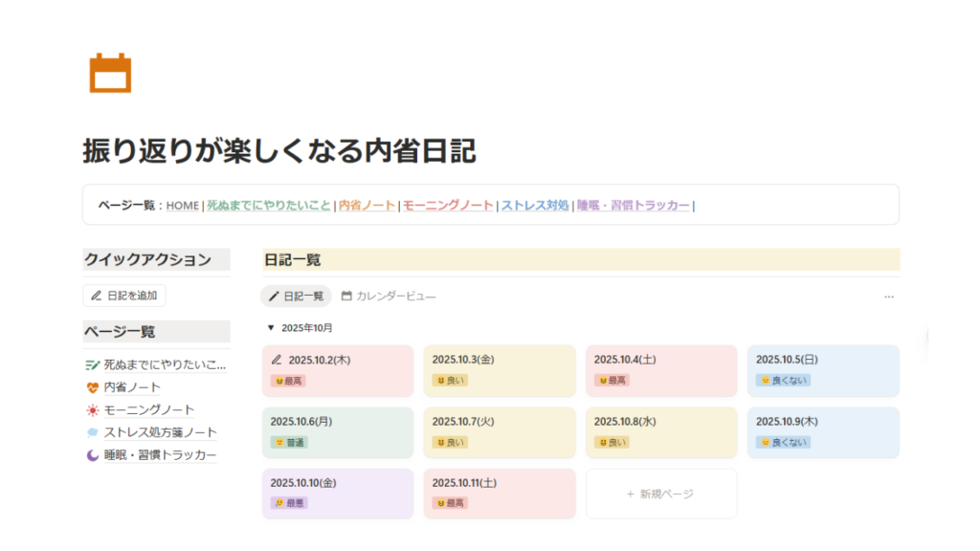Click the pencil icon in 日記を追加 button
This screenshot has width=980, height=551.
97,296
